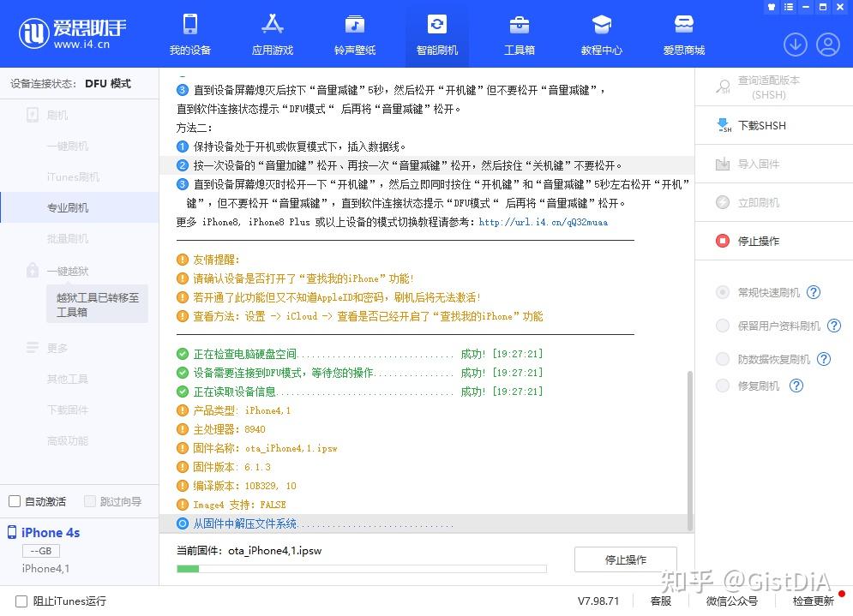Toggle the 自动激活 checkbox
Image resolution: width=853 pixels, height=616 pixels.
[15, 501]
